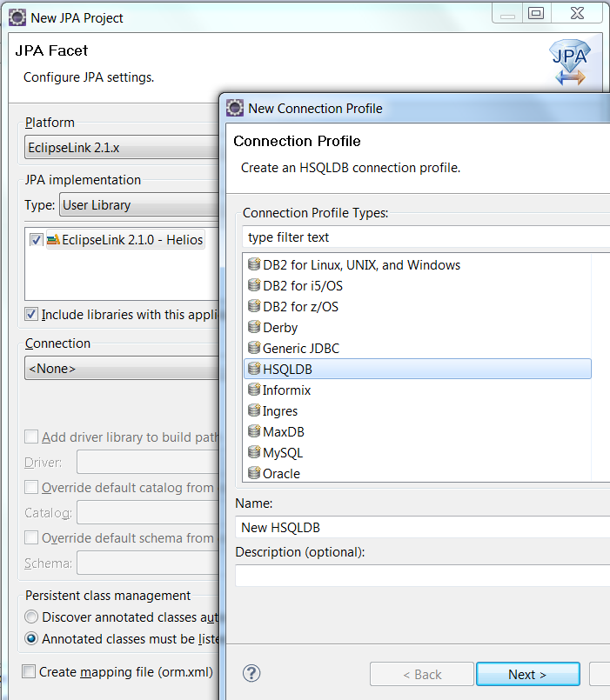Viewport: 610px width, 700px height.
Task: Click the Ingres database icon
Action: (254, 410)
